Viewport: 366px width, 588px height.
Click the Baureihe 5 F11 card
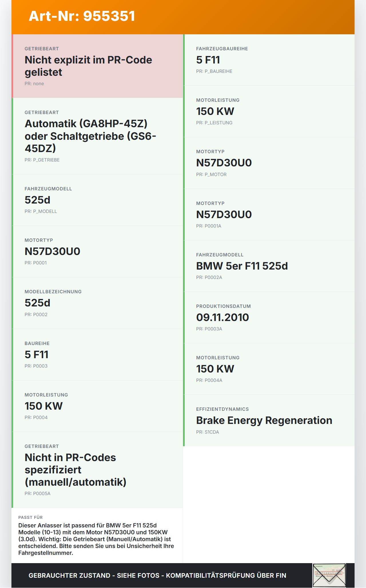[x=97, y=354]
